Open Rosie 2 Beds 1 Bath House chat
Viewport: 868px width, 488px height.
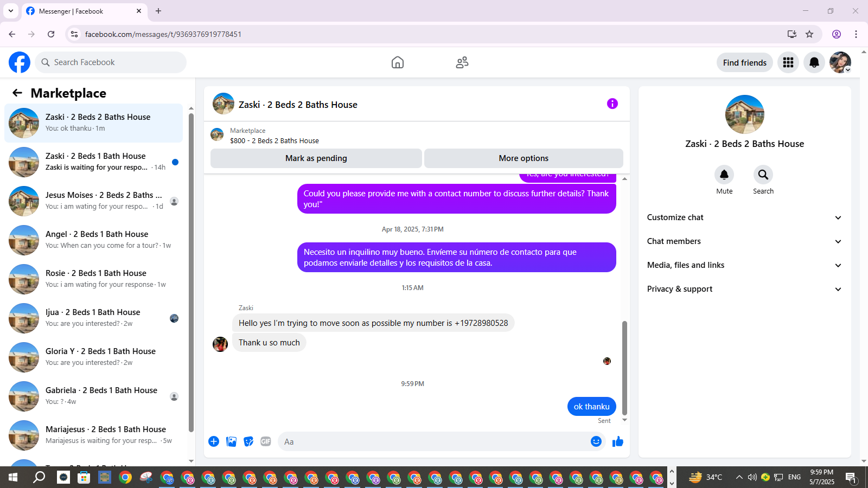tap(94, 279)
